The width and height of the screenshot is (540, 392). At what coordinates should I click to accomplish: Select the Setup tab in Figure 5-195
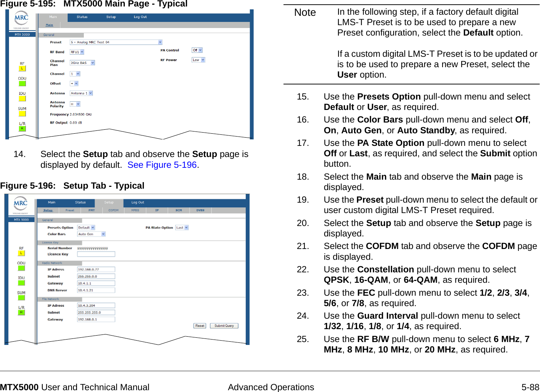111,17
